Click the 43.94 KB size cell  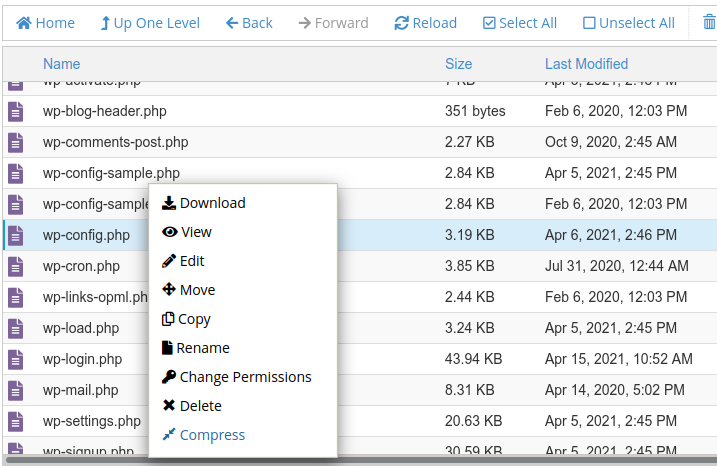click(x=474, y=359)
